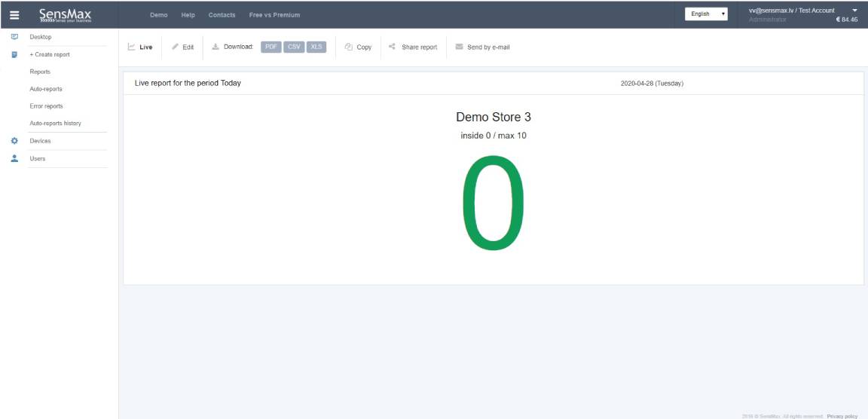
Task: Click the Copy icon in toolbar
Action: click(x=349, y=47)
